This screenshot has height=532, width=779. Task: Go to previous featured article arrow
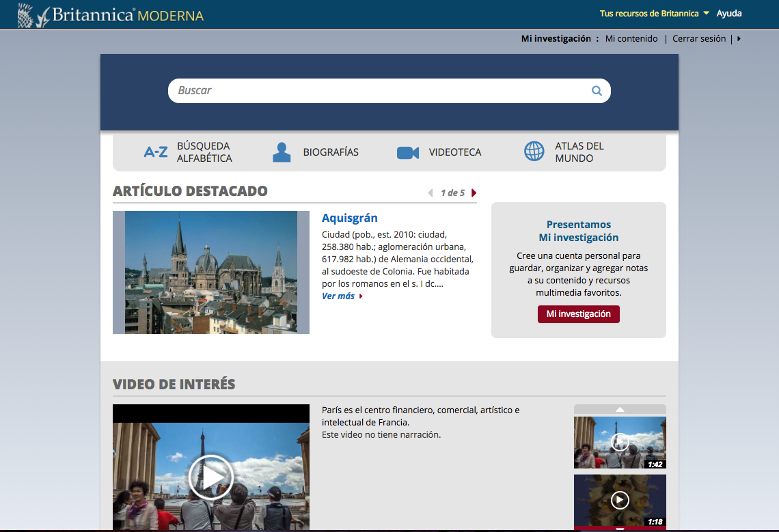click(x=430, y=193)
